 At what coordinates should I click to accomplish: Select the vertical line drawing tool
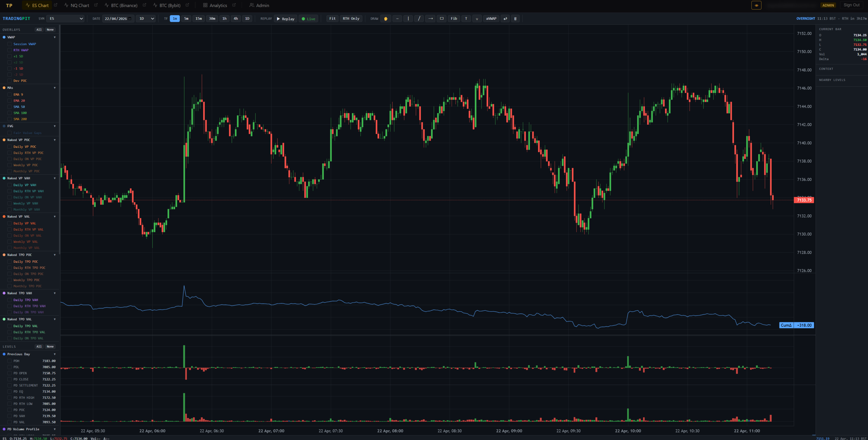[x=408, y=19]
